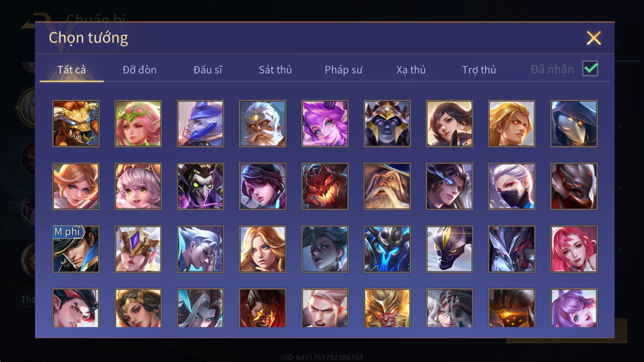Choose the golden monkey king hero portrait
644x362 pixels.
click(x=387, y=308)
